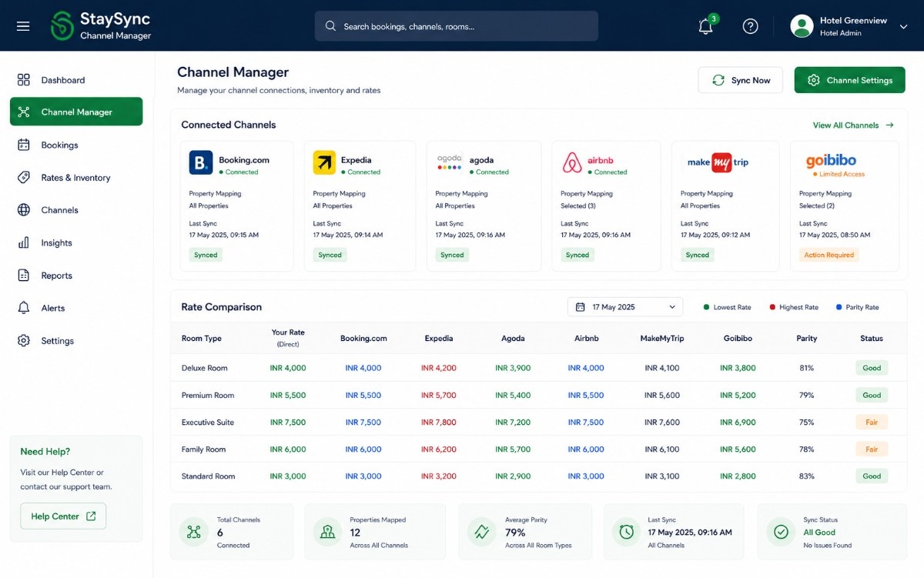The width and height of the screenshot is (924, 578).
Task: Open the help question mark icon
Action: click(750, 26)
